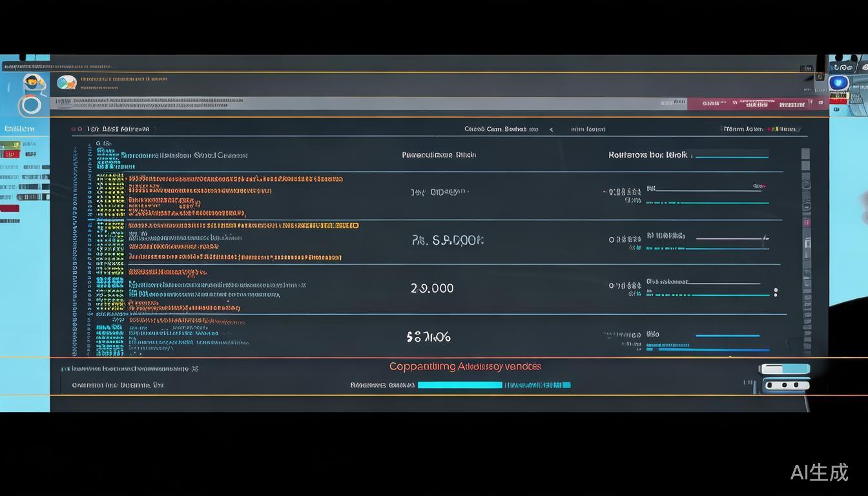Toggle the green switch in left sidebar

coord(9,145)
